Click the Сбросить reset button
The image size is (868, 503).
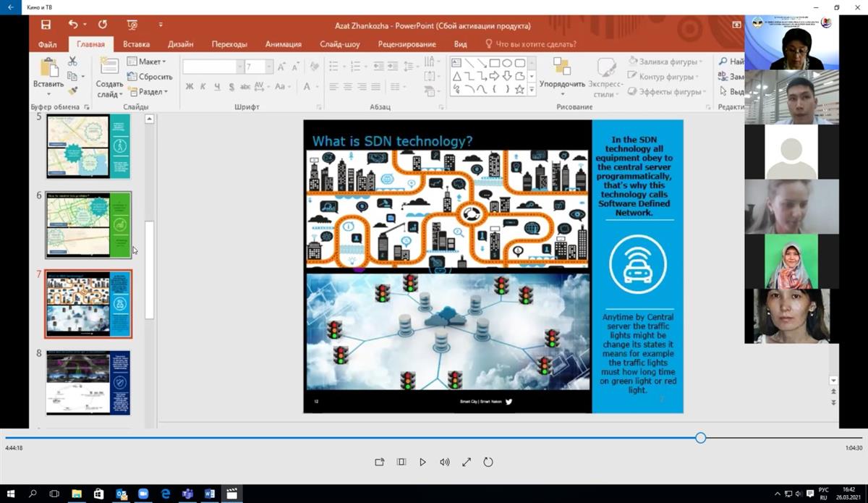click(150, 77)
